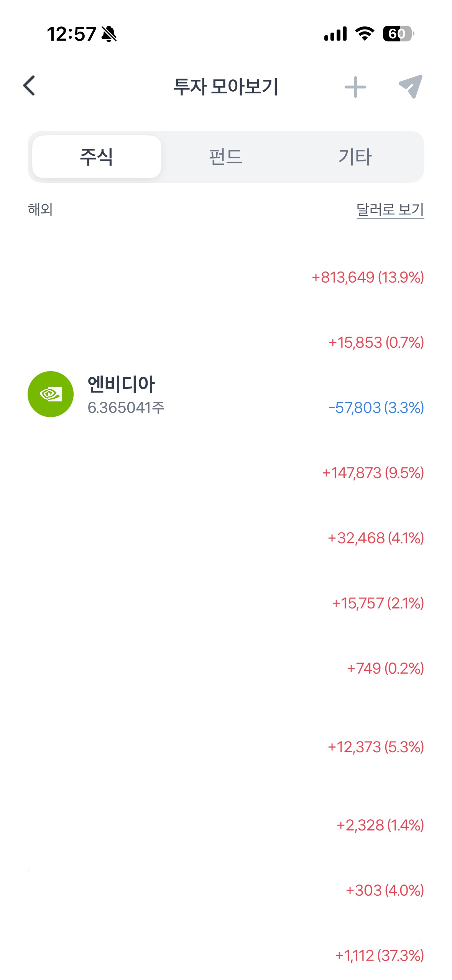Tap the battery indicator showing 60

point(398,34)
